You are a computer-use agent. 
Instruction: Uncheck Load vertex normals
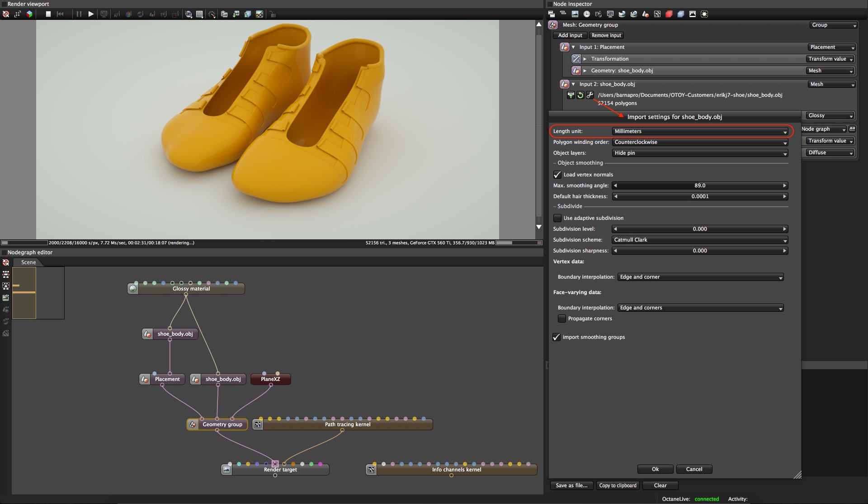click(x=557, y=175)
